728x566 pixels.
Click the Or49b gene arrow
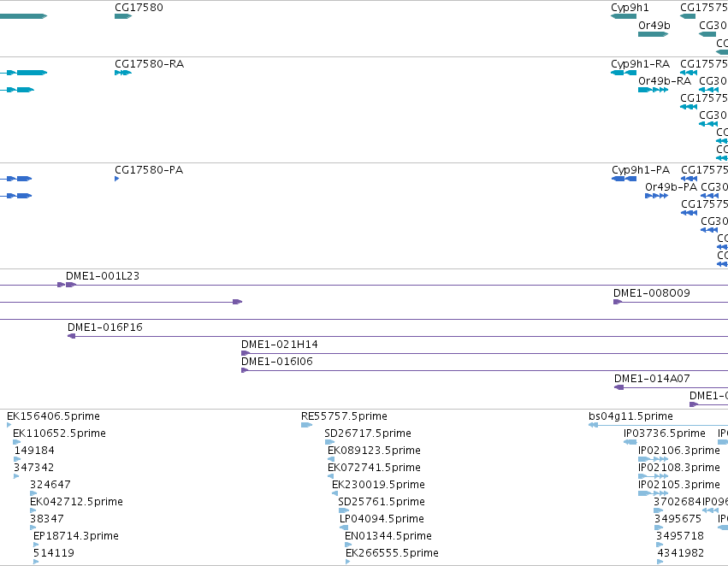[654, 34]
